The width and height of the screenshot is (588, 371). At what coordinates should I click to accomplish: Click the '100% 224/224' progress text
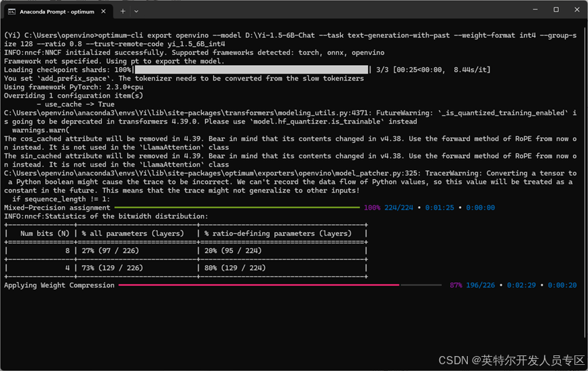point(388,208)
